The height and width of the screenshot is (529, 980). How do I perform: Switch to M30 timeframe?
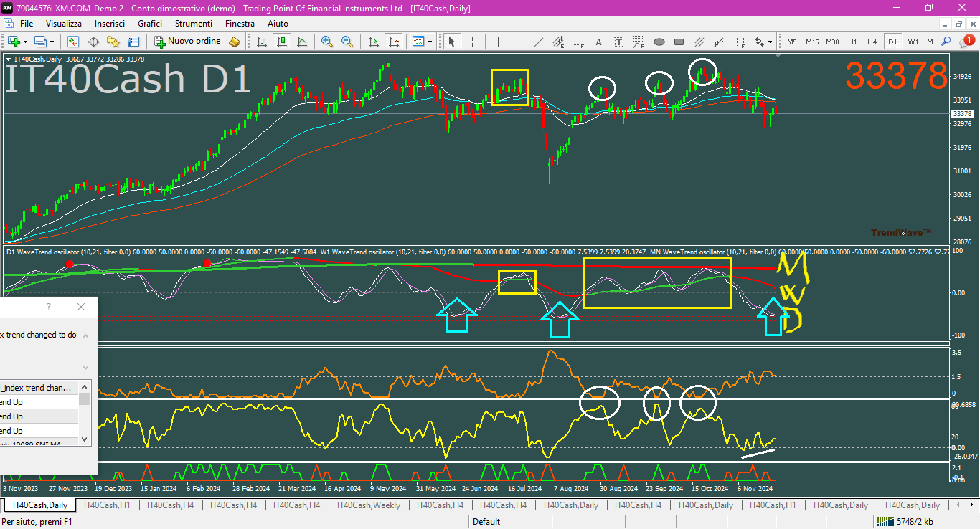click(832, 42)
